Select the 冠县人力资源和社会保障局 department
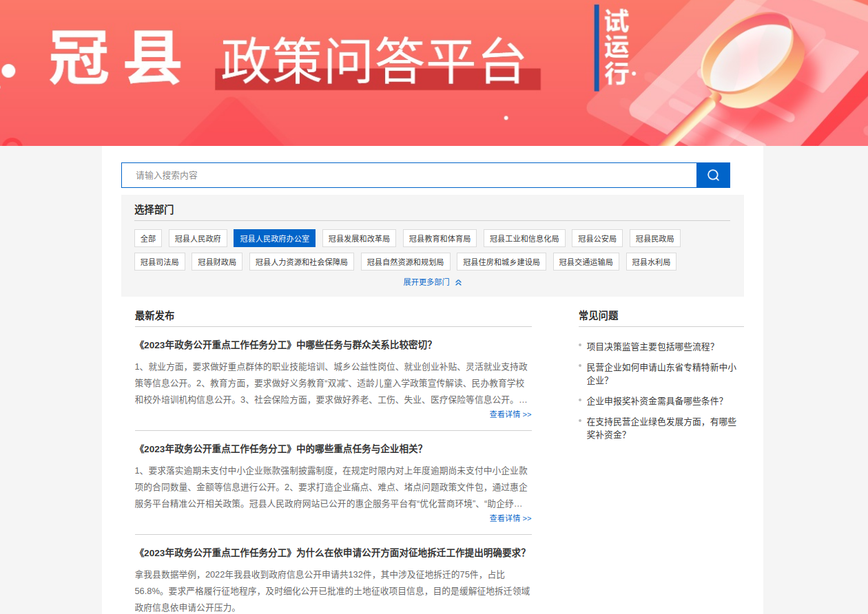The height and width of the screenshot is (614, 868). (302, 262)
